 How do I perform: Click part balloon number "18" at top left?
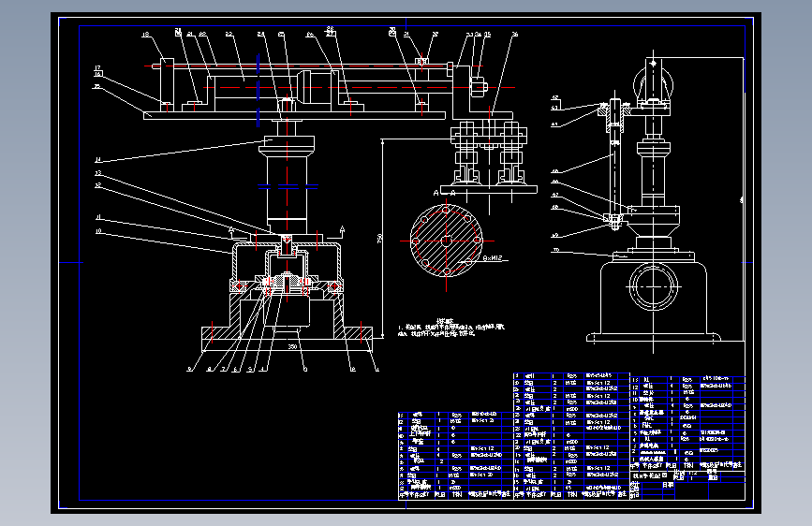point(145,35)
